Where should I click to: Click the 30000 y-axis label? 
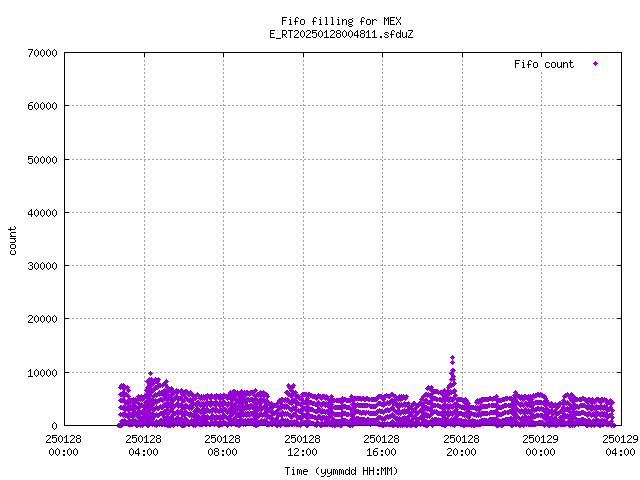42,266
